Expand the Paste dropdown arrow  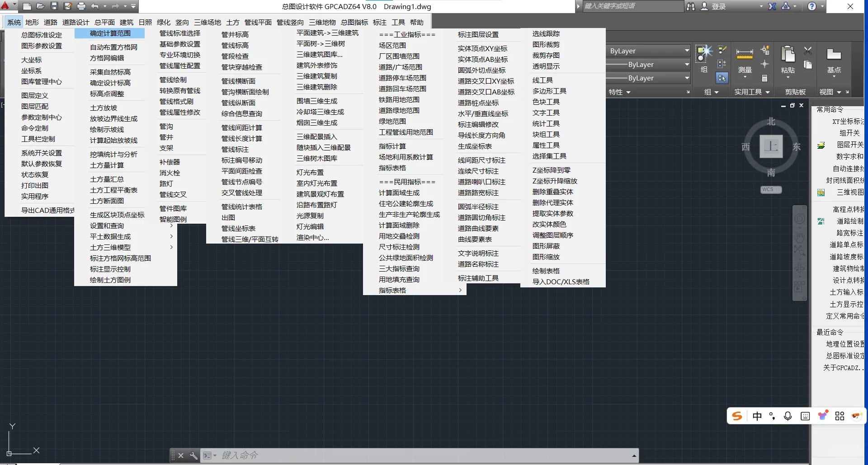coord(788,77)
